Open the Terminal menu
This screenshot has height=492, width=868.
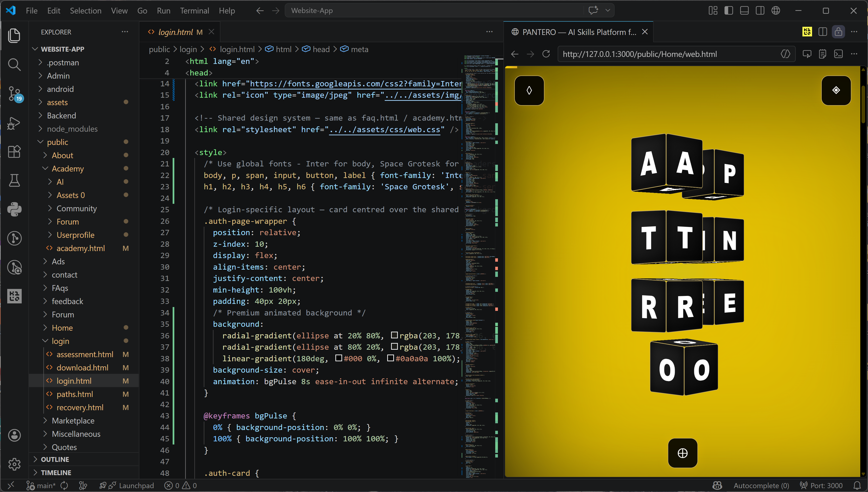pos(194,11)
